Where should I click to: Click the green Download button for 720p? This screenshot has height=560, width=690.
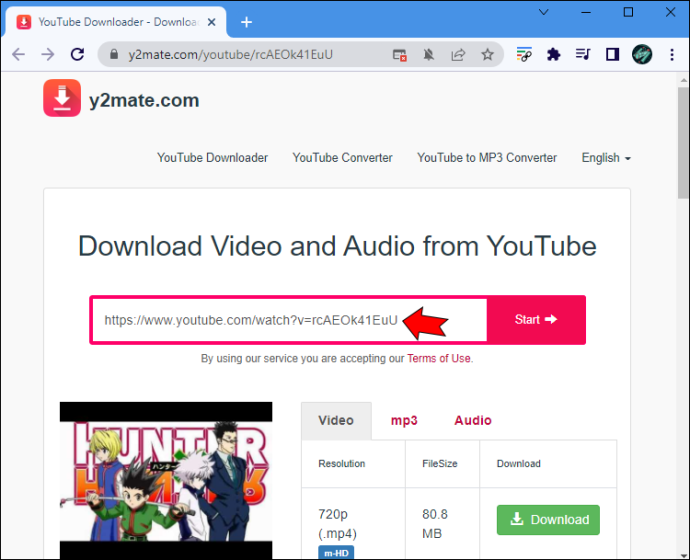[548, 520]
